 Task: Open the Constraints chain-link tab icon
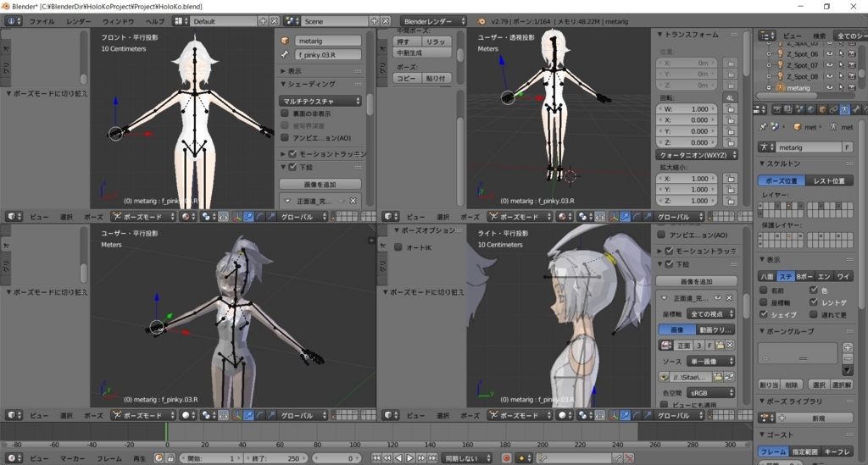coord(833,109)
